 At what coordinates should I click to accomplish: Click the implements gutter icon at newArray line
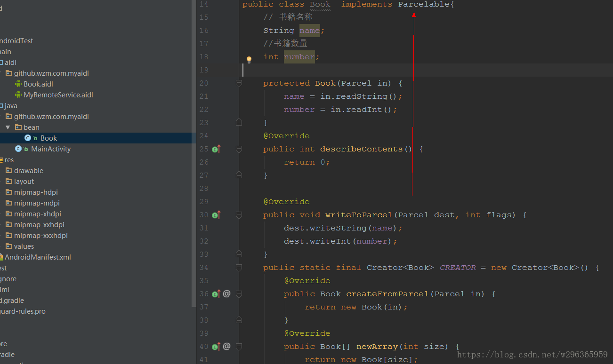216,347
